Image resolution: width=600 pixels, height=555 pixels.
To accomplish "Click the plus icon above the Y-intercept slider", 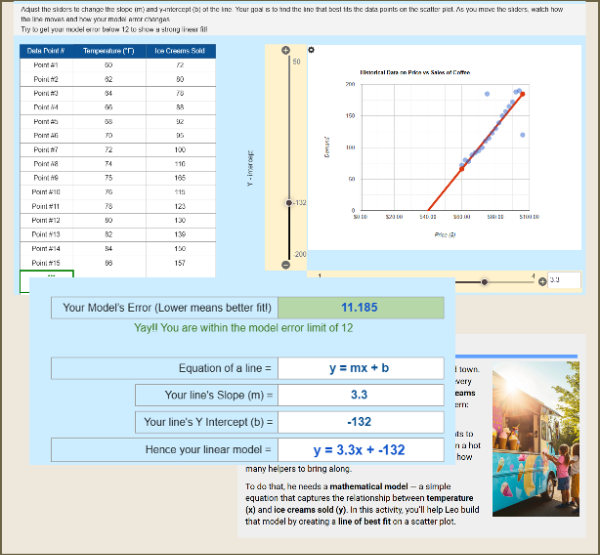I will [285, 50].
